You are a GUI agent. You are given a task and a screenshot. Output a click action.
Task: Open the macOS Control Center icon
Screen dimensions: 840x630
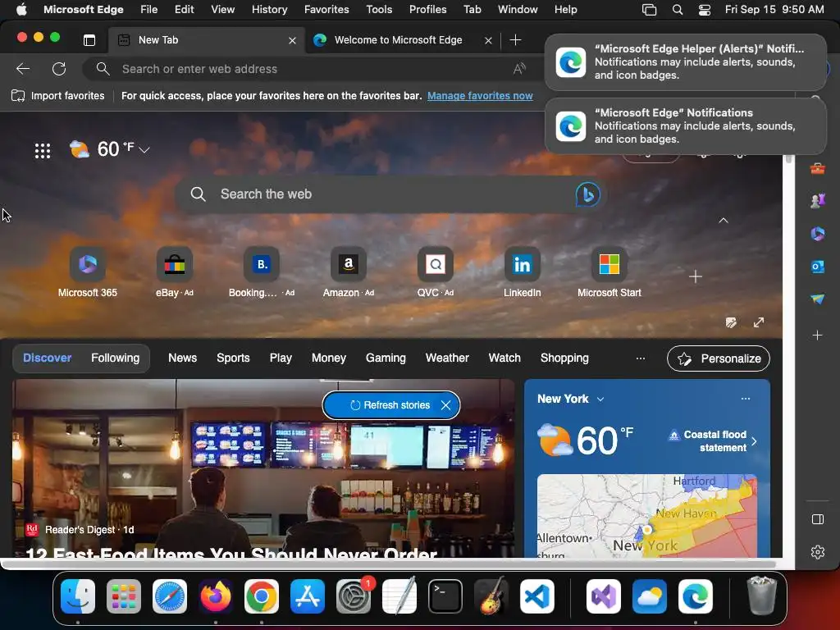pyautogui.click(x=705, y=10)
